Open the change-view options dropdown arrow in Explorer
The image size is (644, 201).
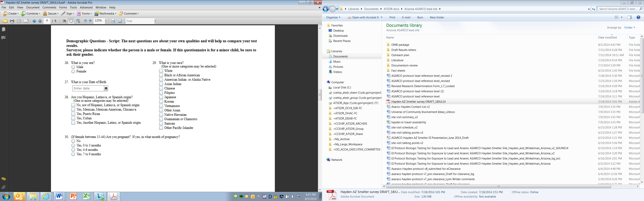[622, 17]
